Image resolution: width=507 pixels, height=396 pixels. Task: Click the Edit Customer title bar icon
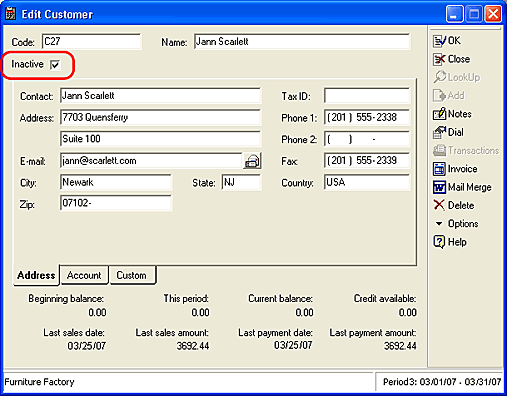point(10,14)
